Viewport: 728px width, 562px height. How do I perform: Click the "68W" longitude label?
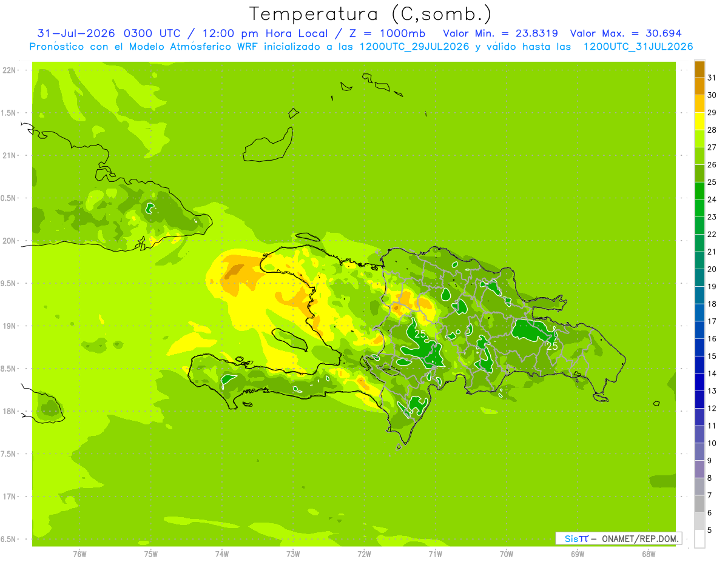pyautogui.click(x=649, y=554)
